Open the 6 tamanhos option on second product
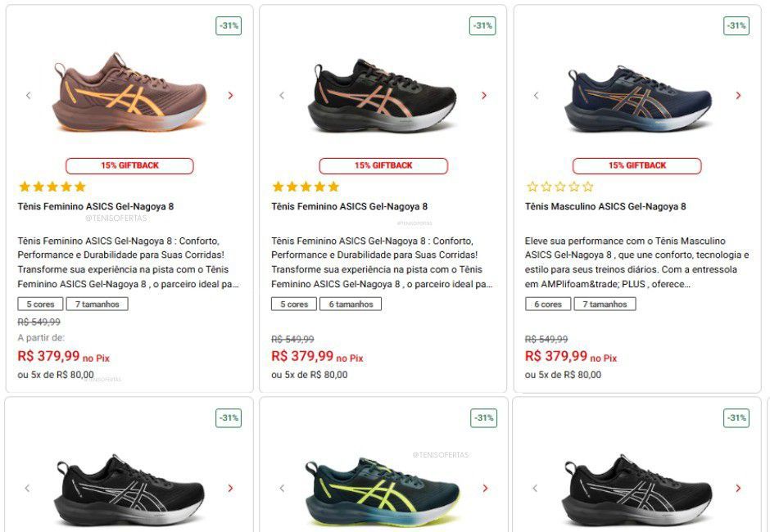Image resolution: width=770 pixels, height=532 pixels. (351, 304)
